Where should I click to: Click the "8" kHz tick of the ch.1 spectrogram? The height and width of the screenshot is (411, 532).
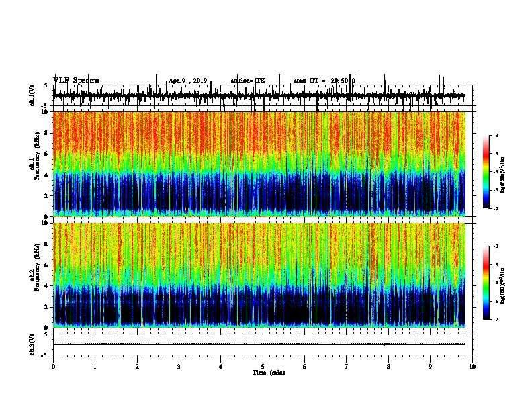[47, 133]
